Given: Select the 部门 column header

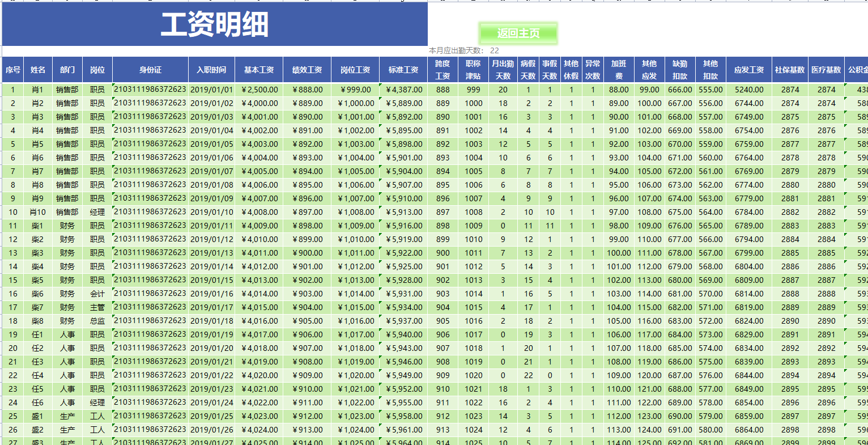Looking at the screenshot, I should 67,70.
